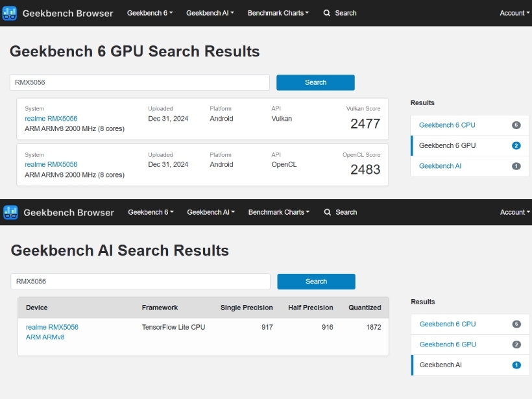Click the RMX5056 search field under AI Results
Image resolution: width=532 pixels, height=399 pixels.
pos(141,282)
